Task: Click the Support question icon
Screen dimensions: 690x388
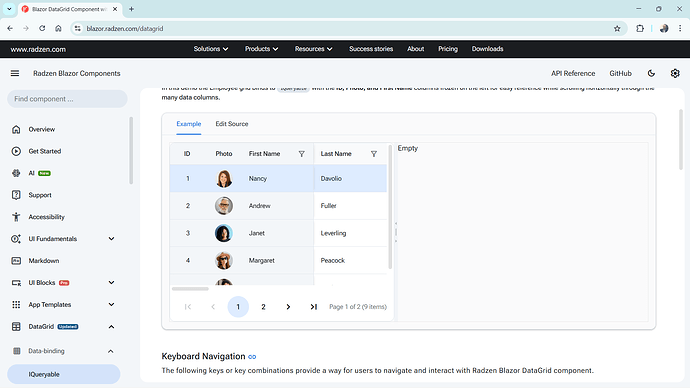Action: (x=16, y=195)
